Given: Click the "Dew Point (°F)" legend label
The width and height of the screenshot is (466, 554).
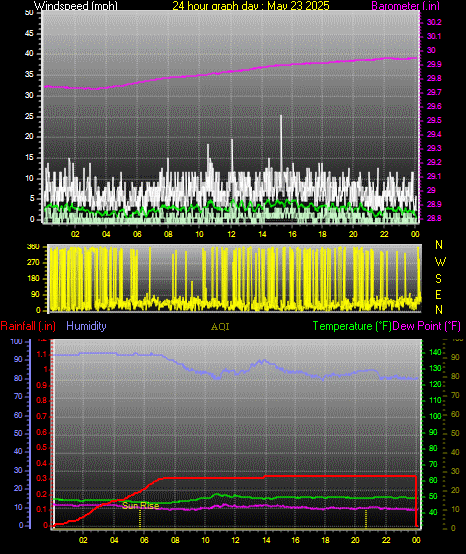Looking at the screenshot, I should (426, 326).
